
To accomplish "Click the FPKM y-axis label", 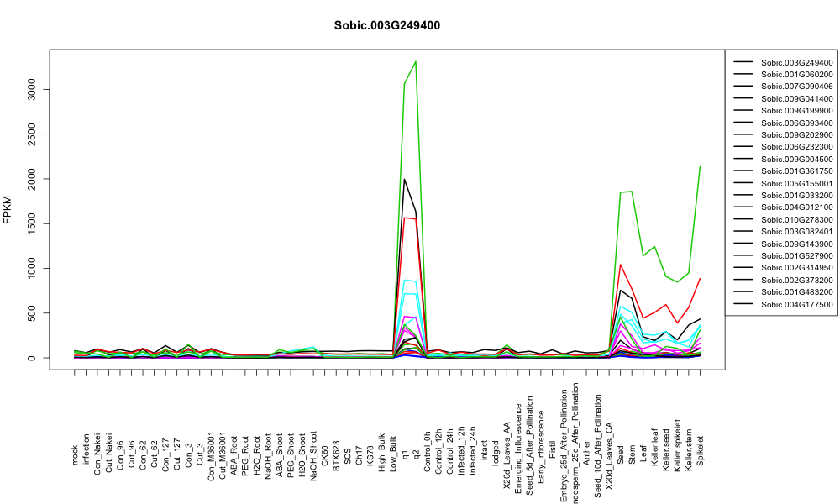I will coord(8,209).
